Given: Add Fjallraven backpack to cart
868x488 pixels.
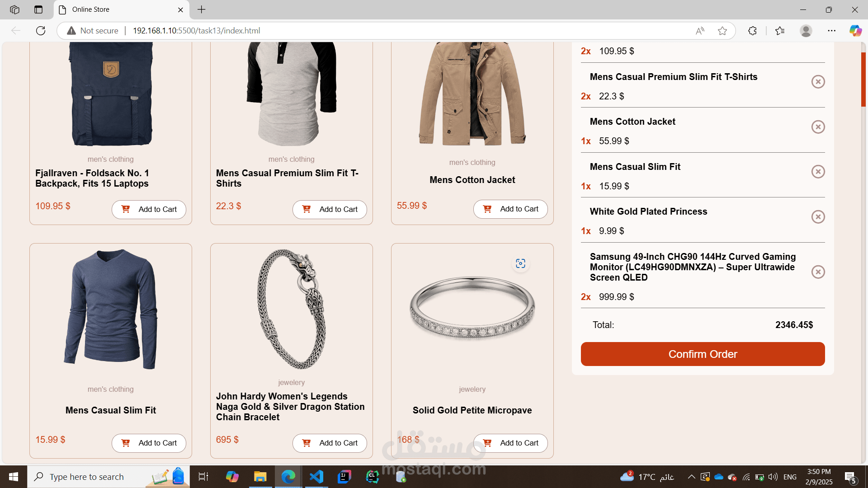Looking at the screenshot, I should point(149,209).
